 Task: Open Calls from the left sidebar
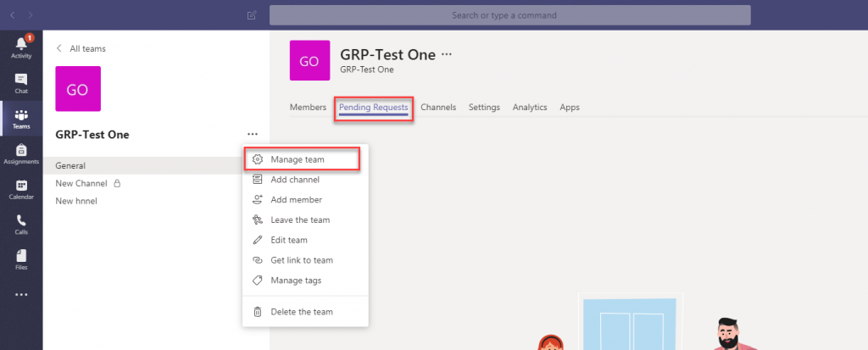click(x=21, y=224)
